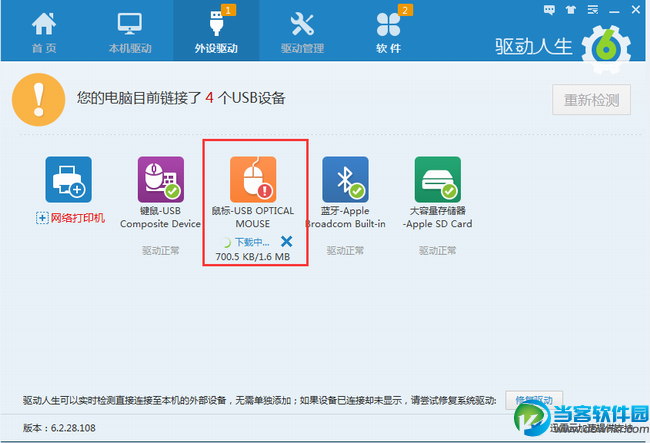Click 驱动正常 under Apple SD Card
Image resolution: width=650 pixels, height=443 pixels.
click(438, 251)
